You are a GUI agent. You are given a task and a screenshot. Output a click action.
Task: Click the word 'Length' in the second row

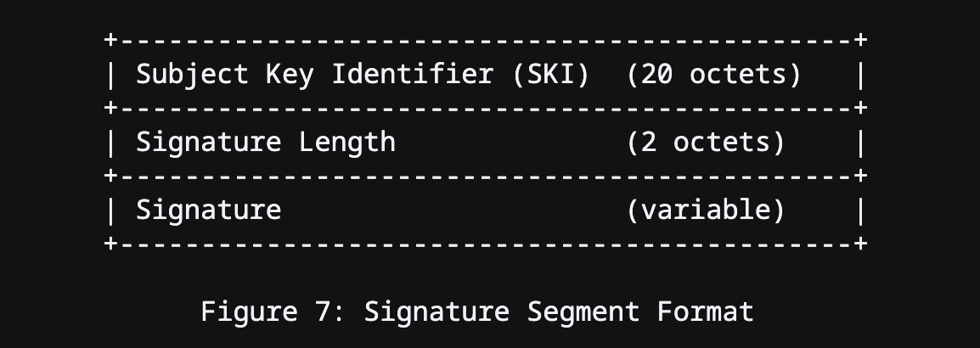point(346,143)
